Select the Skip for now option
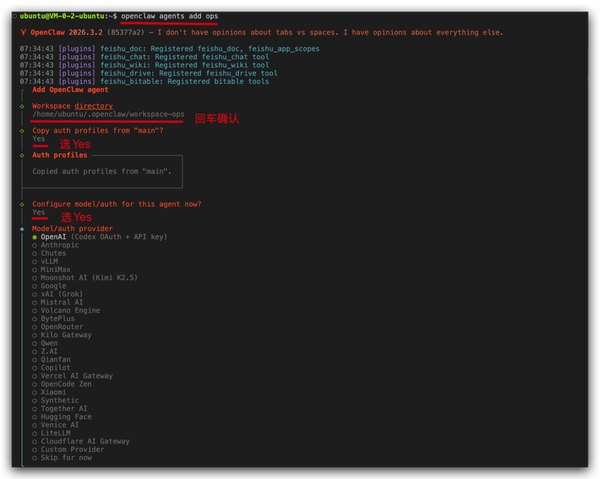600x479 pixels. coord(65,457)
